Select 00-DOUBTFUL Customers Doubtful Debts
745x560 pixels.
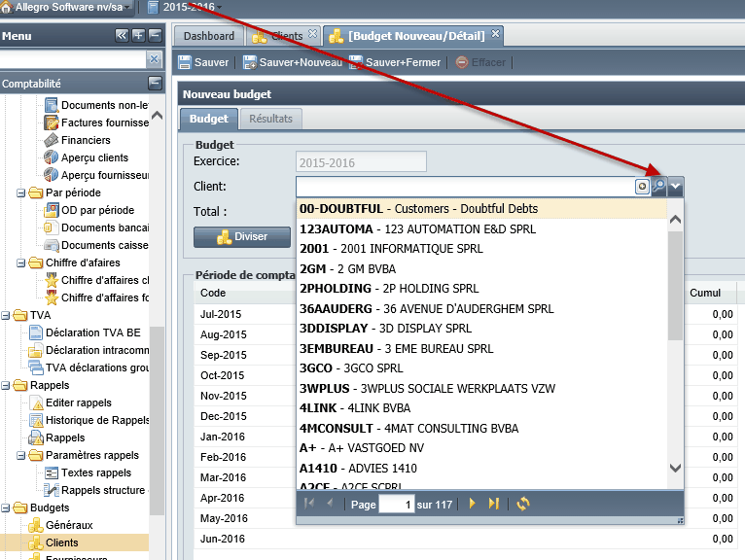[x=481, y=209]
